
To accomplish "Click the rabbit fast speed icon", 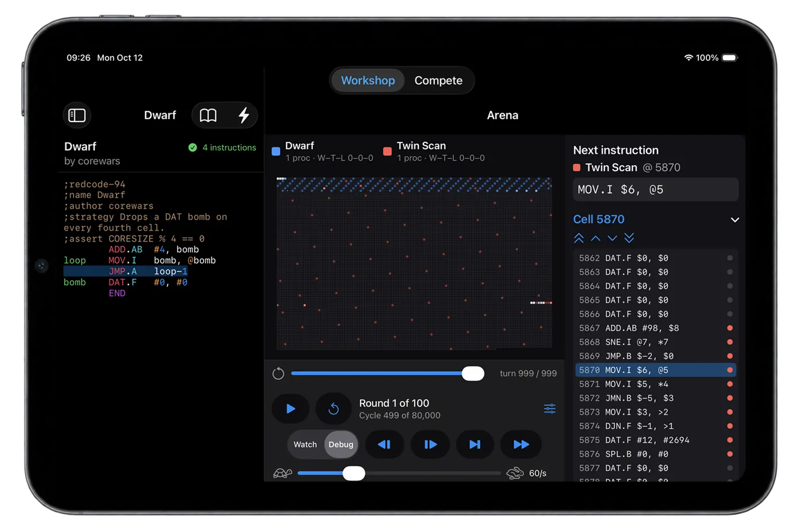I will pos(515,473).
